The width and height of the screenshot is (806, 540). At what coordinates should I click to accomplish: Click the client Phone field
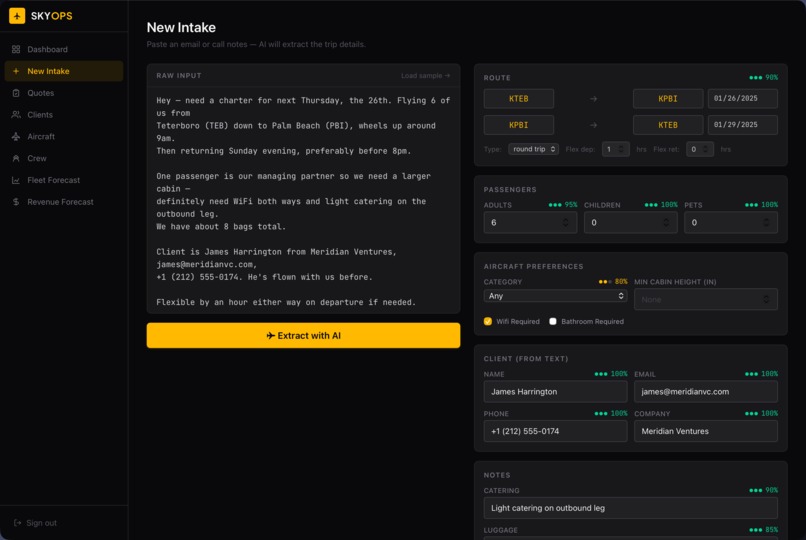tap(555, 431)
